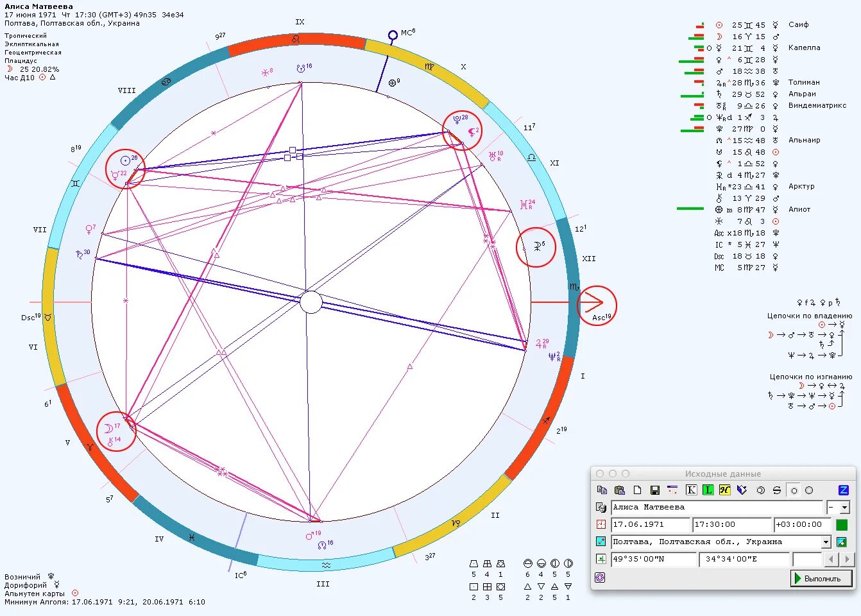
Task: Click the Saturn symbol near house VII
Action: coord(79,255)
